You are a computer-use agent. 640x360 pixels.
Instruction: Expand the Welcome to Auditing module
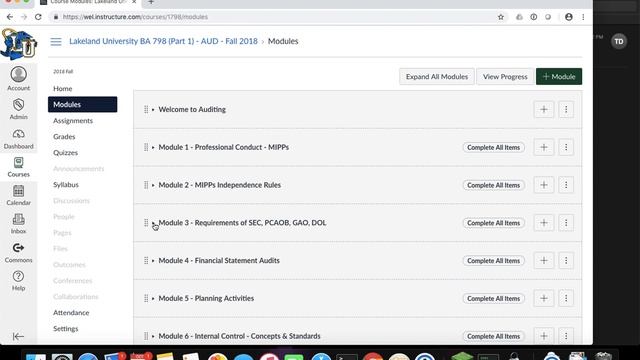(x=153, y=109)
